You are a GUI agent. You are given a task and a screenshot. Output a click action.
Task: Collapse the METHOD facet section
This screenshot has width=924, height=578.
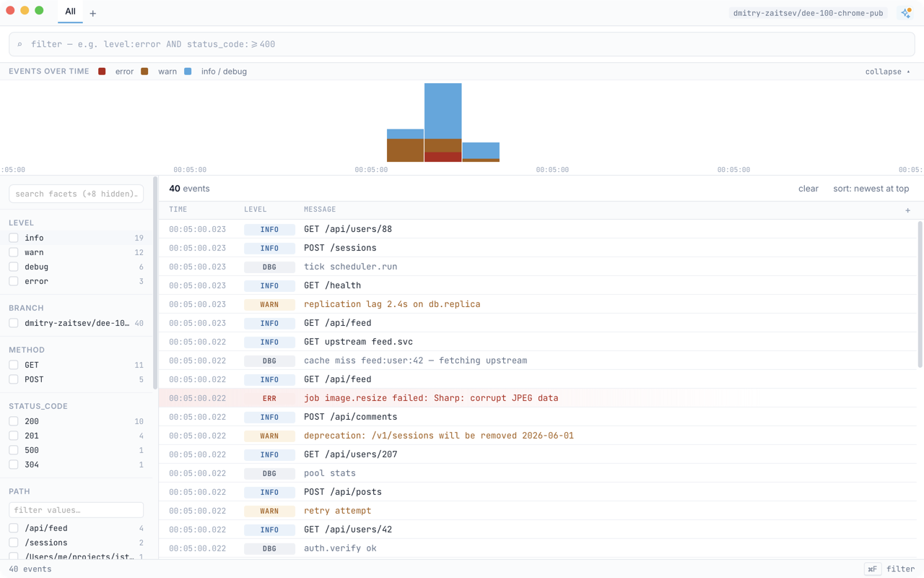click(x=27, y=350)
